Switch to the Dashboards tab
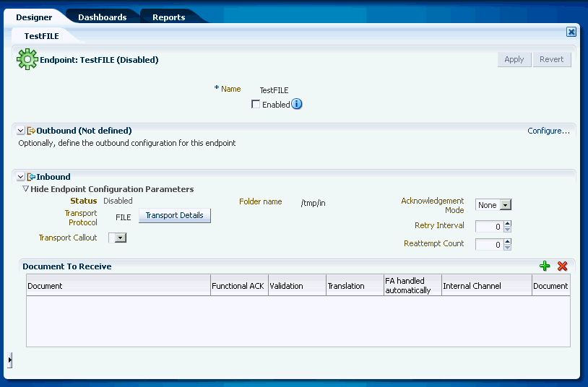 click(103, 17)
